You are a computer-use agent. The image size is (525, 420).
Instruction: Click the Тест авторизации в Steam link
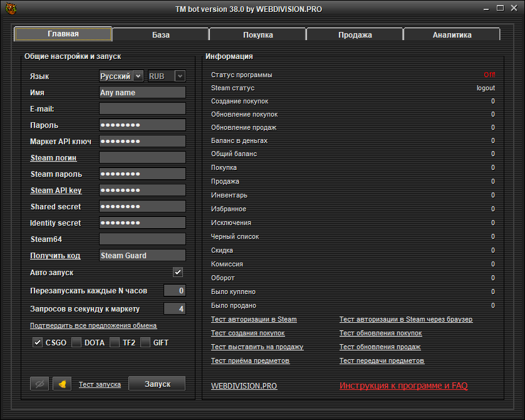(254, 320)
